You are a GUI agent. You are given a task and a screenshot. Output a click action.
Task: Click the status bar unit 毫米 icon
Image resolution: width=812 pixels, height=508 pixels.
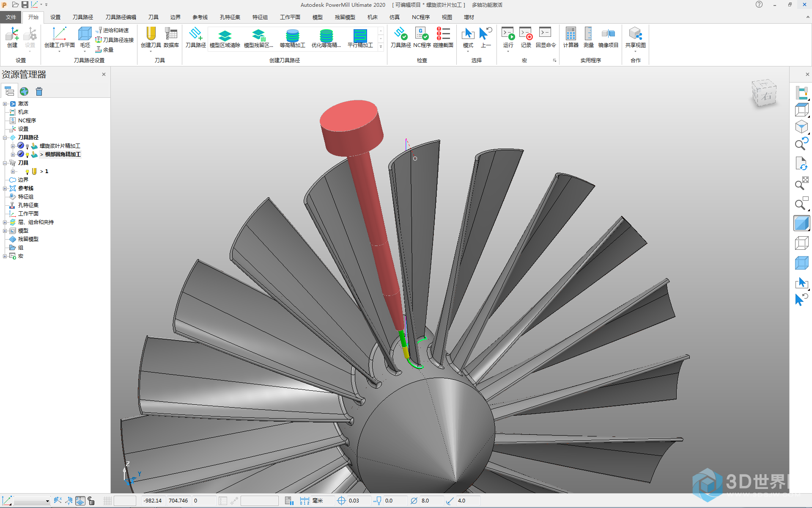[x=304, y=501]
